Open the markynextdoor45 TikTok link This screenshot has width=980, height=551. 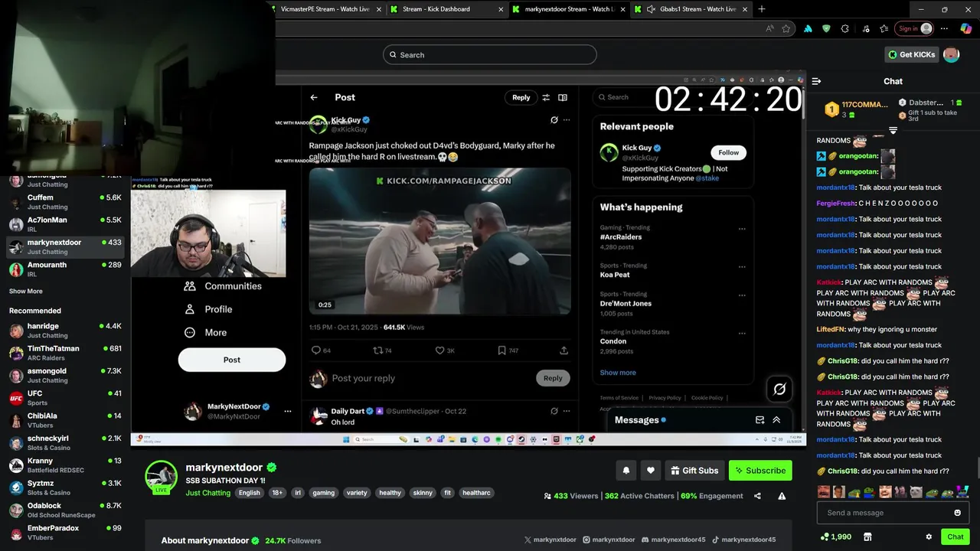click(x=743, y=540)
